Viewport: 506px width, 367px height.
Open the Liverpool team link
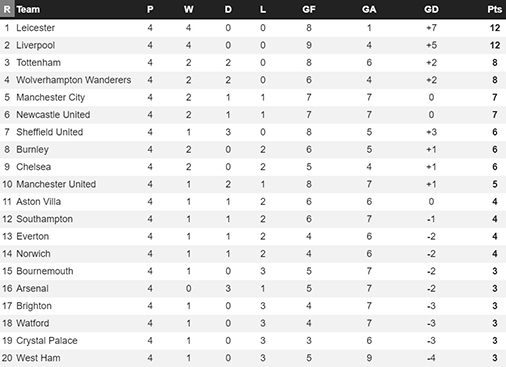point(35,45)
